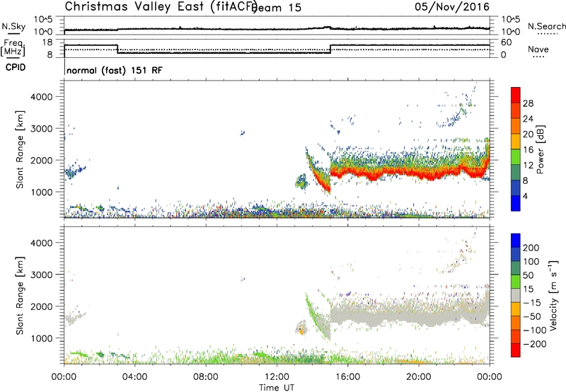566x392 pixels.
Task: Click the "-200" tick on the Velocity colorbar
Action: click(534, 344)
